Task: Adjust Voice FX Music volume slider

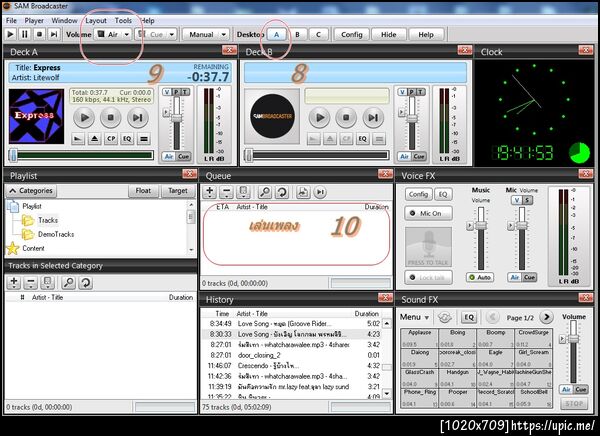Action: tap(481, 226)
